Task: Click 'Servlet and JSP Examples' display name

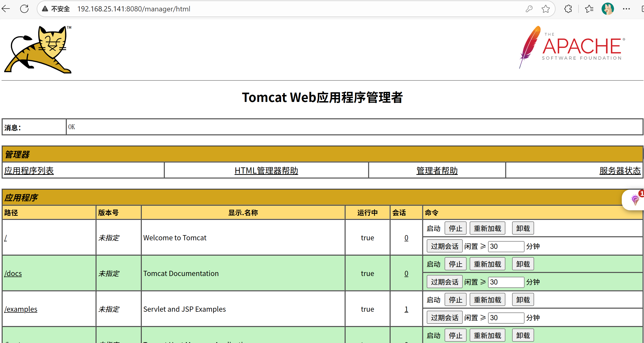Action: coord(184,309)
